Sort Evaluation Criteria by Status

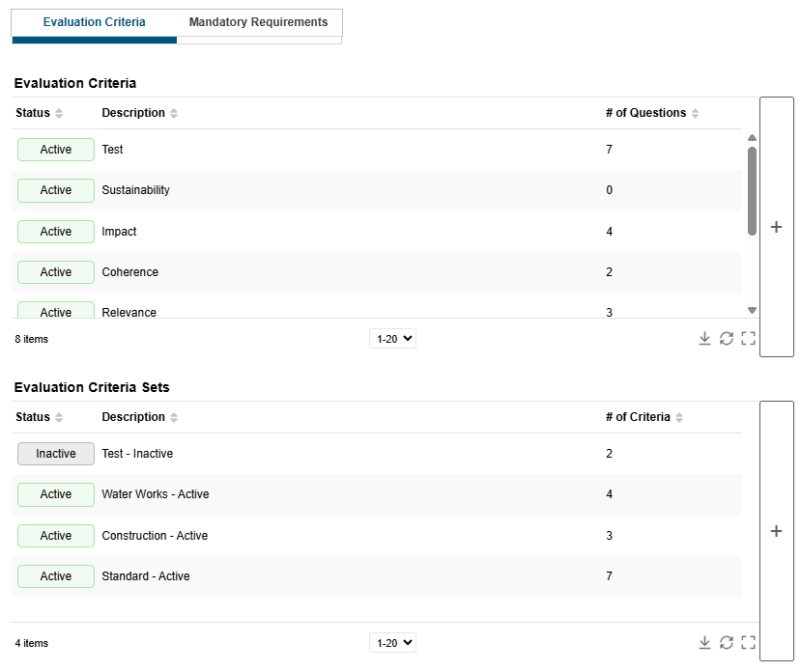[59, 113]
